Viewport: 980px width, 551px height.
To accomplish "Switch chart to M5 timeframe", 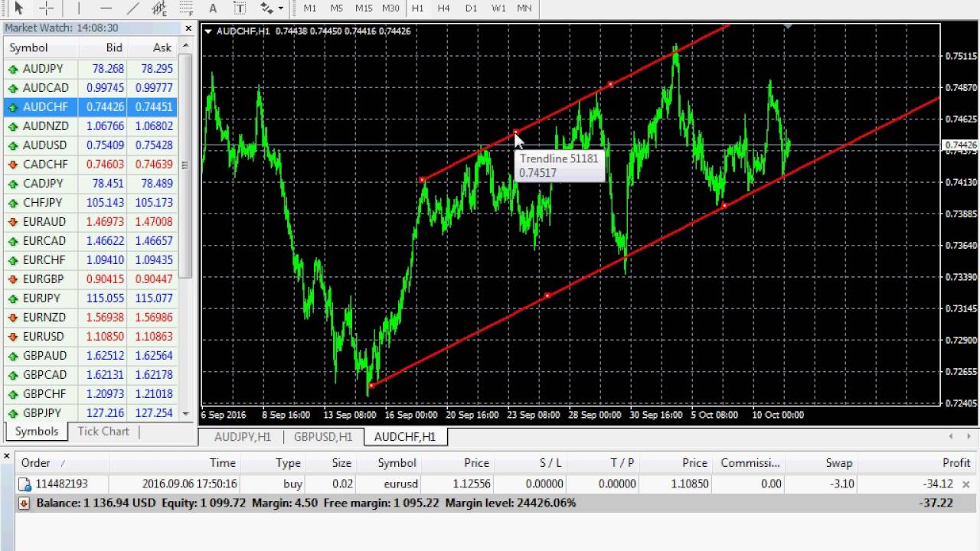I will (337, 8).
